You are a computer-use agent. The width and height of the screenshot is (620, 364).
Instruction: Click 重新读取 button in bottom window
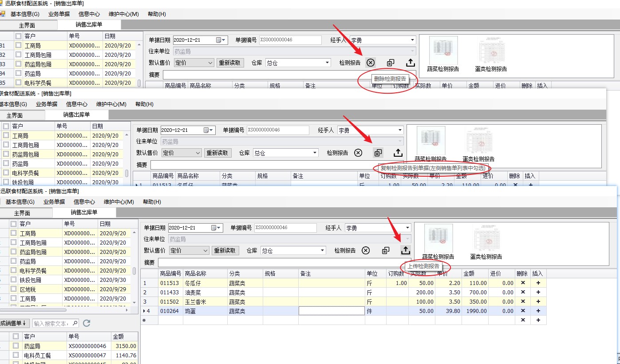(225, 250)
